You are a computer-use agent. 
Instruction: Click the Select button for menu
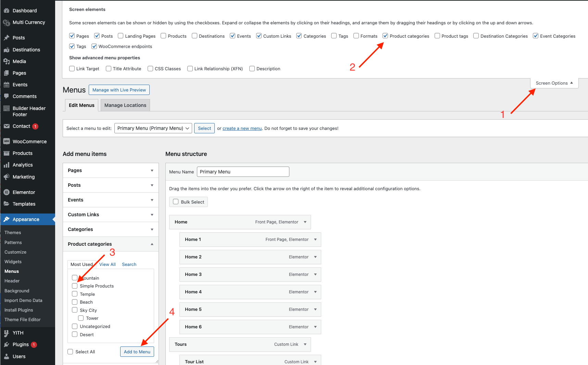(204, 128)
